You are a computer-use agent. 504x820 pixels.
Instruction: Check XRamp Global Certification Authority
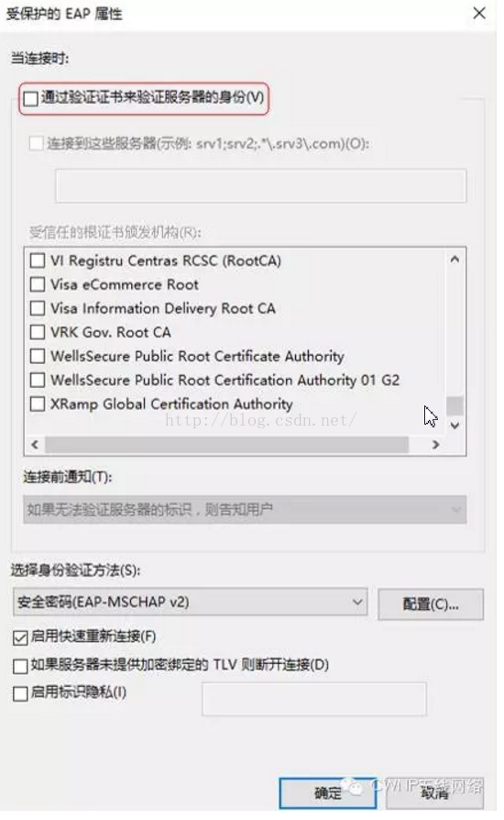[x=38, y=404]
